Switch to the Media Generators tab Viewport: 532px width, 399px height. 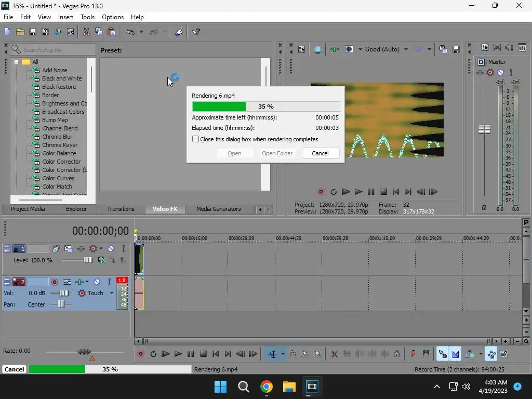coord(219,209)
